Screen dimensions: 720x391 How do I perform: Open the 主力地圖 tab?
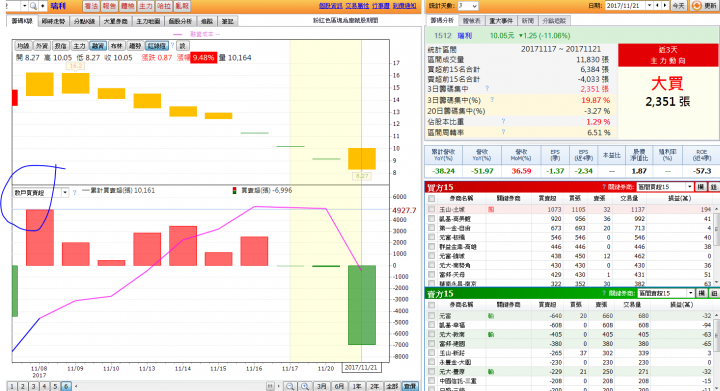[148, 21]
